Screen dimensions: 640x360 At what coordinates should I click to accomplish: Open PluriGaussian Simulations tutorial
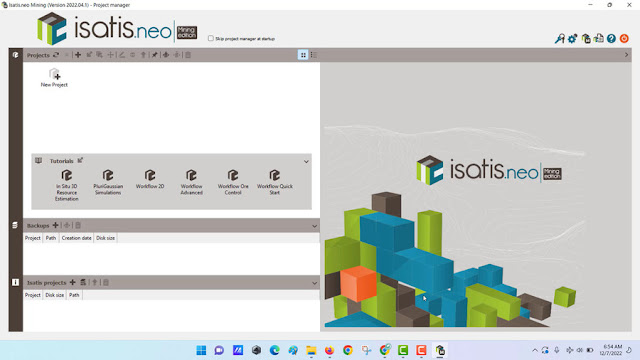pyautogui.click(x=108, y=182)
